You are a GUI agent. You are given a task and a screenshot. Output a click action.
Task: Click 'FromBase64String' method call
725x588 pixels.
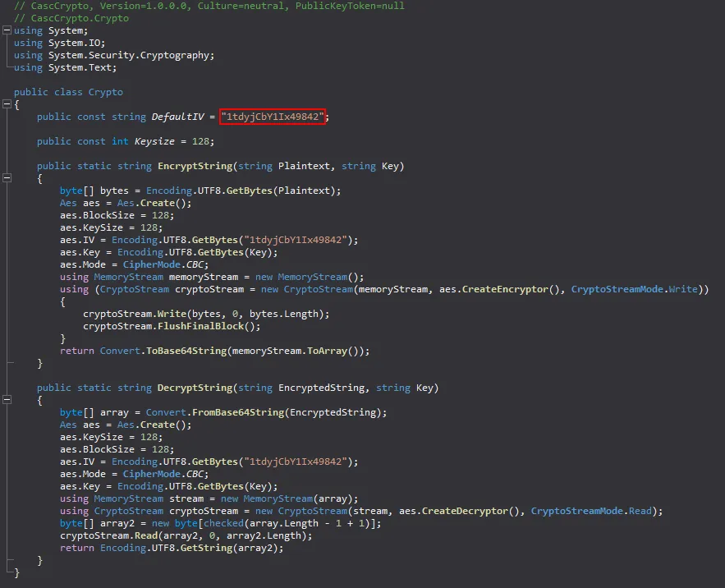click(x=238, y=412)
